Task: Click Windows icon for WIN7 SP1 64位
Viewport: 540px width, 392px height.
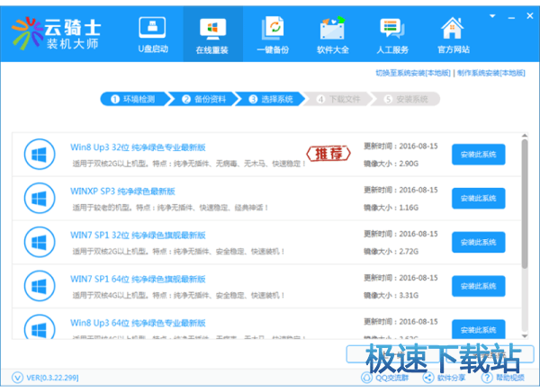Action: (x=40, y=286)
